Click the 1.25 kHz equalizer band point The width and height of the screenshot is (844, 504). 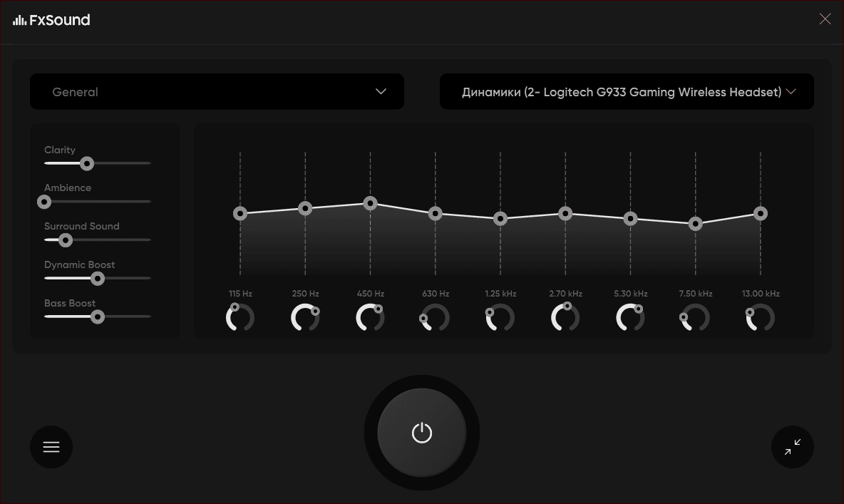500,219
